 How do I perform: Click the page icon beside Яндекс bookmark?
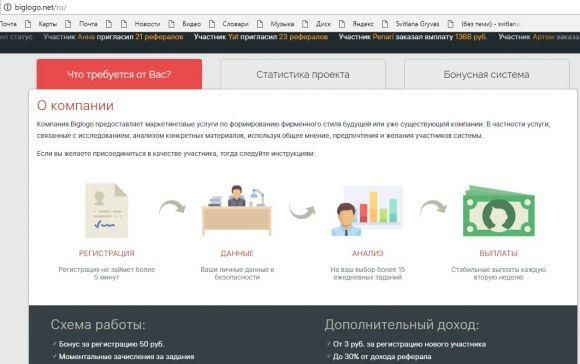tap(342, 24)
